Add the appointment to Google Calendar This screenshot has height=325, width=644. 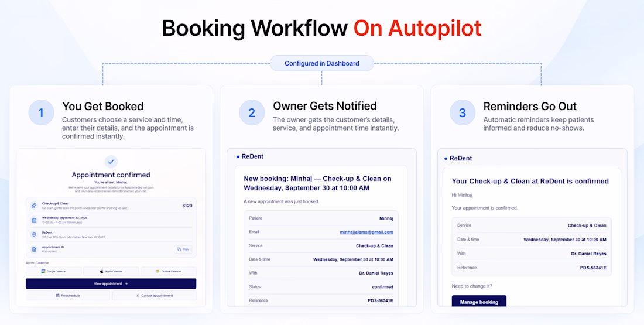click(53, 271)
